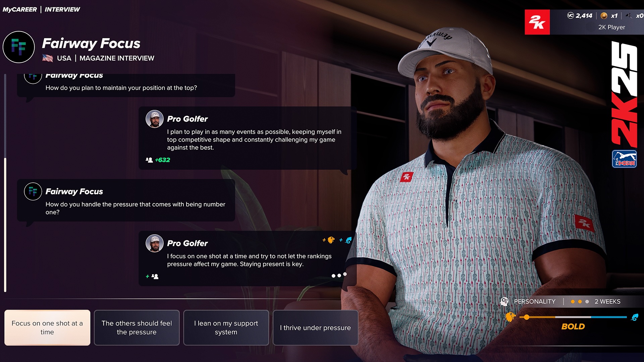The image size is (644, 362).
Task: Select answer Focus on one shot
Action: tap(47, 327)
